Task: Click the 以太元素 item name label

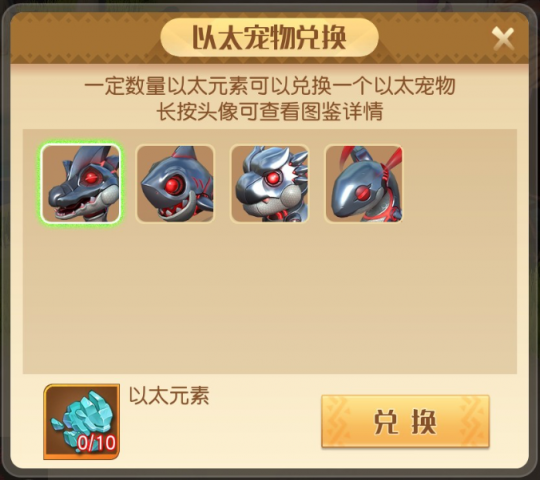Action: tap(169, 395)
